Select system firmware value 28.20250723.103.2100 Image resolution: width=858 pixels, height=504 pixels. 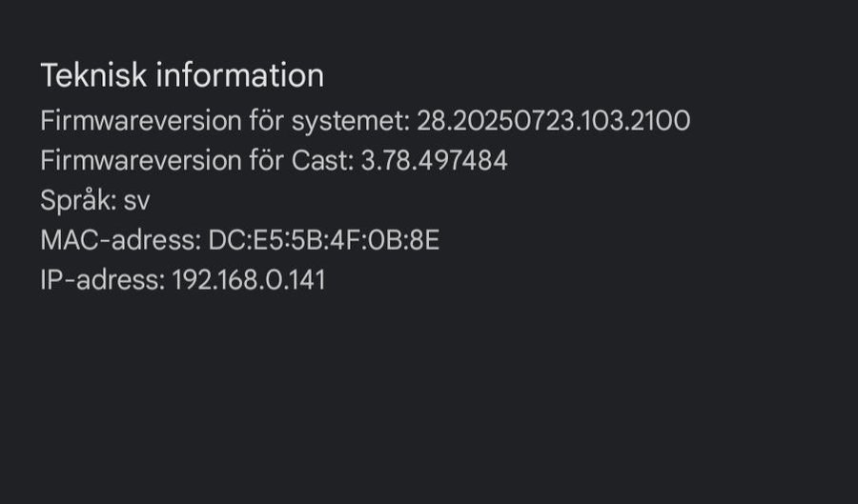pos(553,121)
